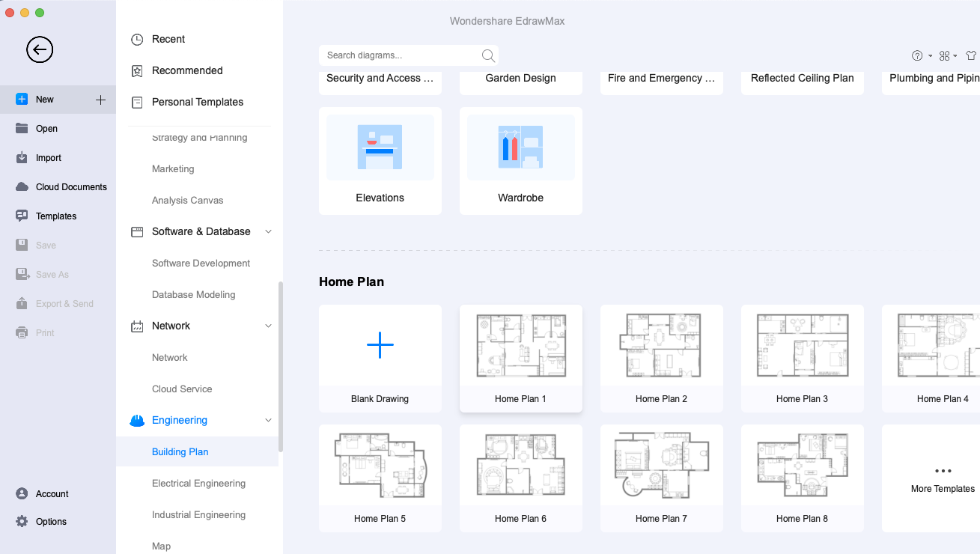Click the t-shirt theme icon
980x554 pixels.
(x=971, y=55)
